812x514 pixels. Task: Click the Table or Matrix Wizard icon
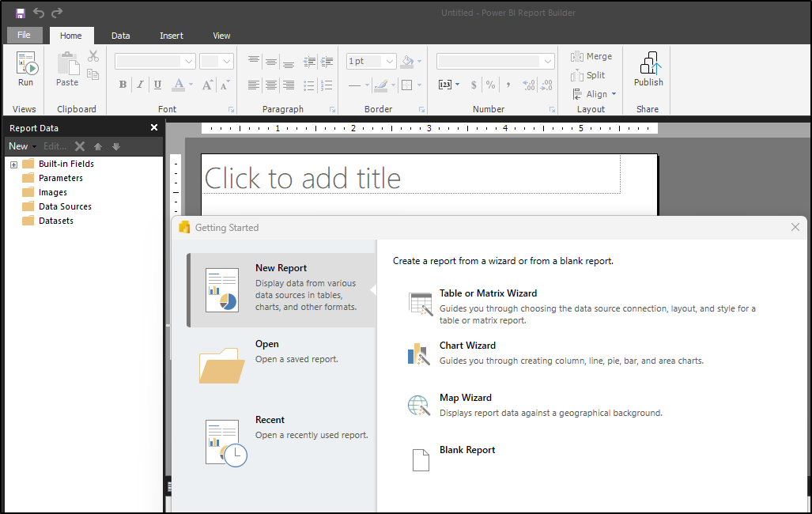pyautogui.click(x=420, y=304)
